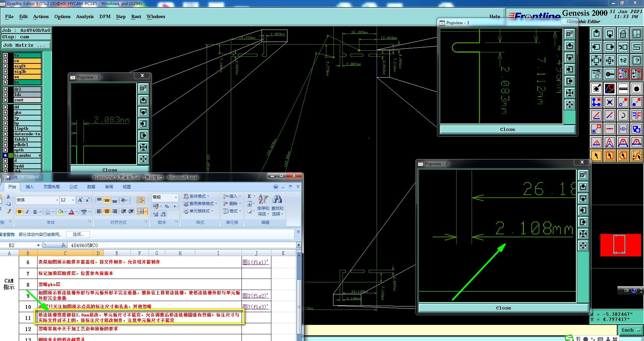The height and width of the screenshot is (341, 644).
Task: Click the 选项... security options button
Action: click(x=78, y=235)
